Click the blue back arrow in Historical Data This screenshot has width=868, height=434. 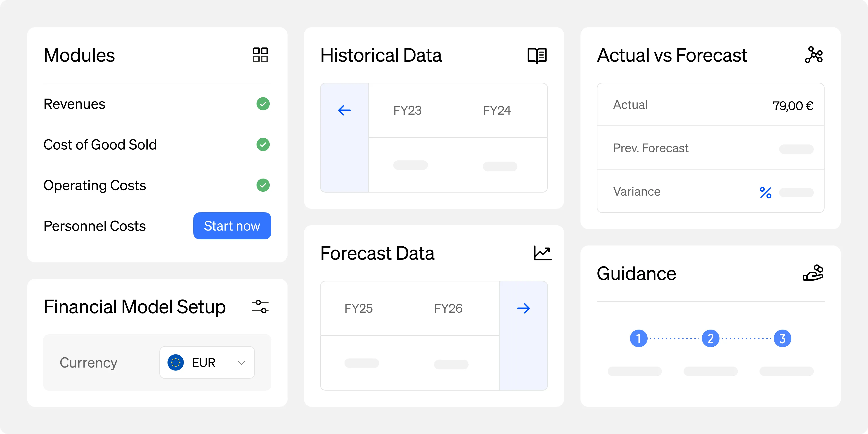(x=344, y=109)
